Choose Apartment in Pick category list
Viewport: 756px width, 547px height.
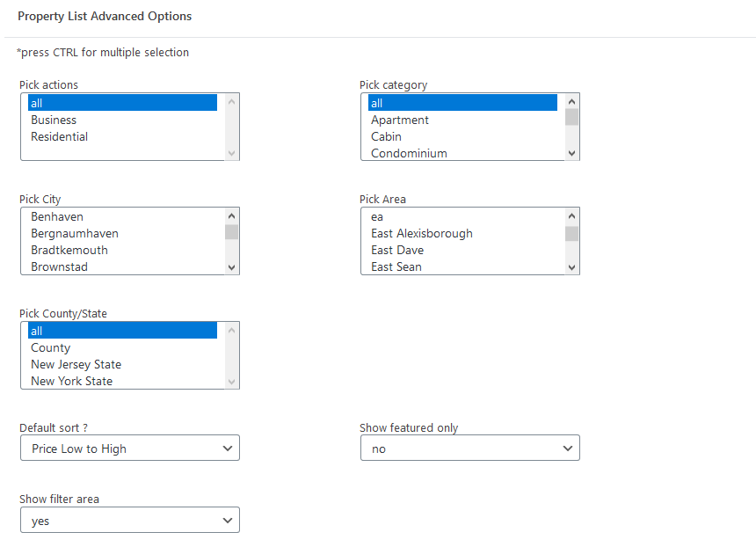pyautogui.click(x=463, y=120)
